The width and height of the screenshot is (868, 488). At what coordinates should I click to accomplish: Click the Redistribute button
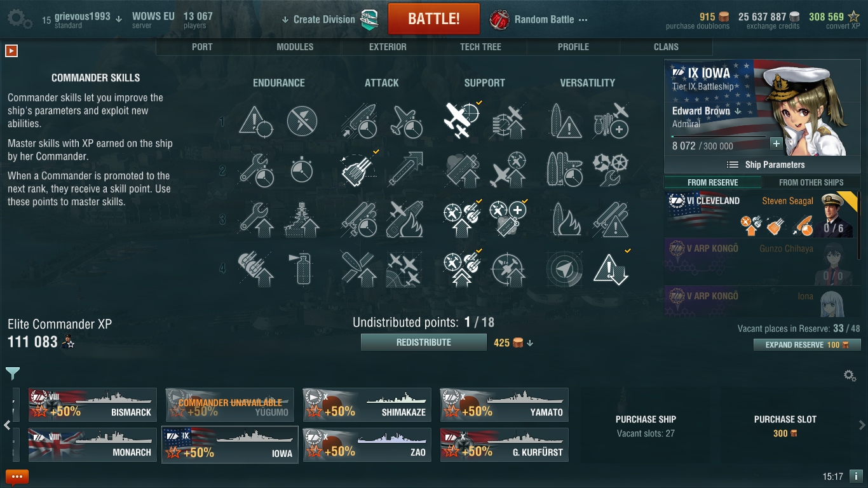point(424,342)
